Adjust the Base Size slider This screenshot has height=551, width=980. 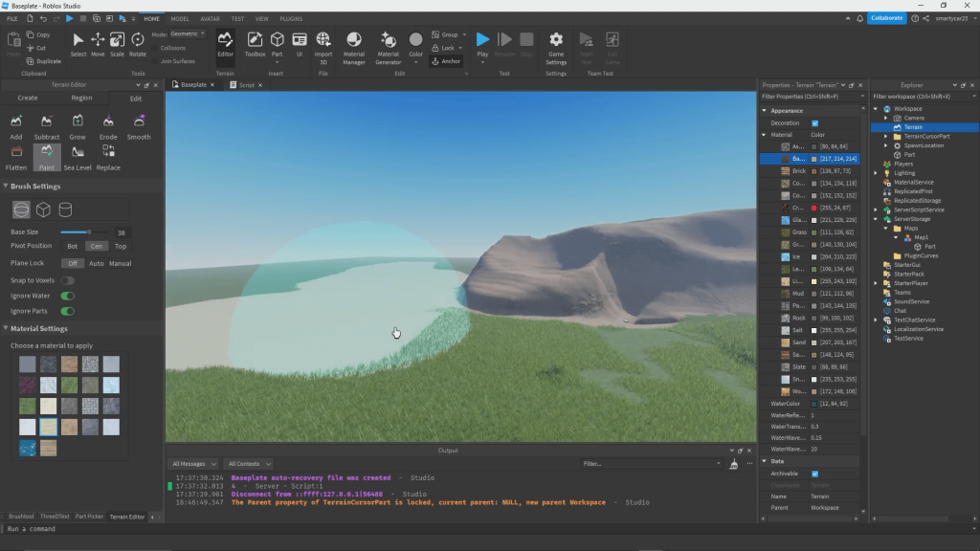tap(89, 232)
